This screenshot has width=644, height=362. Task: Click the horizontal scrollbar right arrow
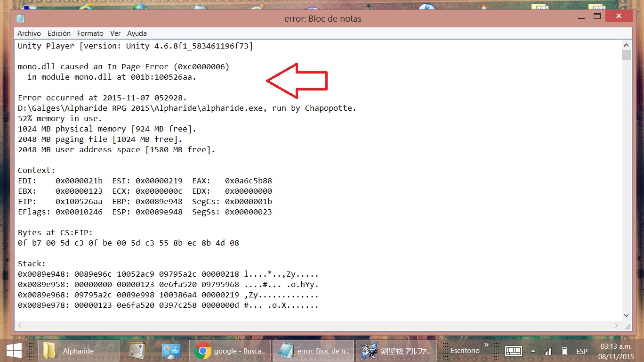[617, 325]
